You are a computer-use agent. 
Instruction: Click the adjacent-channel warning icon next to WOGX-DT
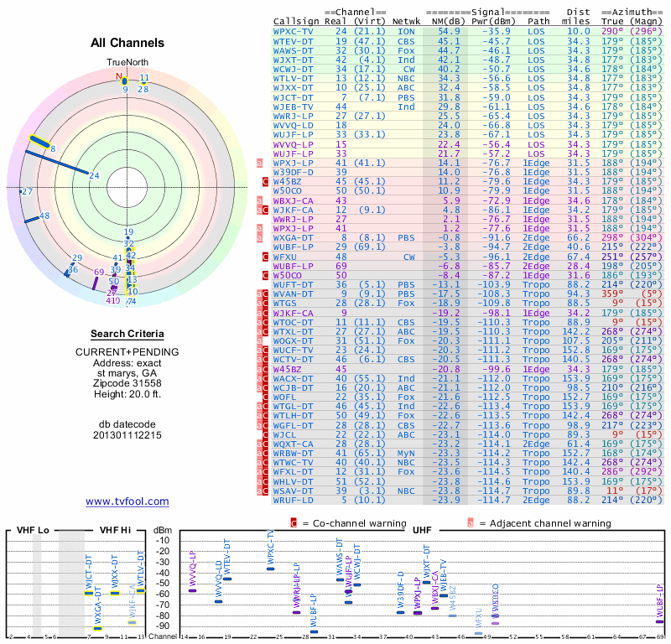point(259,341)
